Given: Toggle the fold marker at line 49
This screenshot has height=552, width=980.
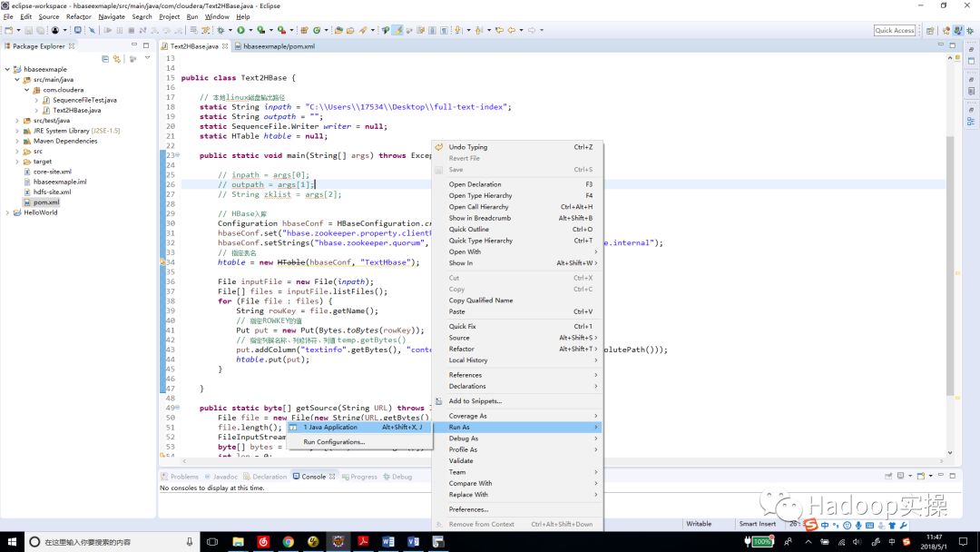Looking at the screenshot, I should coord(178,407).
